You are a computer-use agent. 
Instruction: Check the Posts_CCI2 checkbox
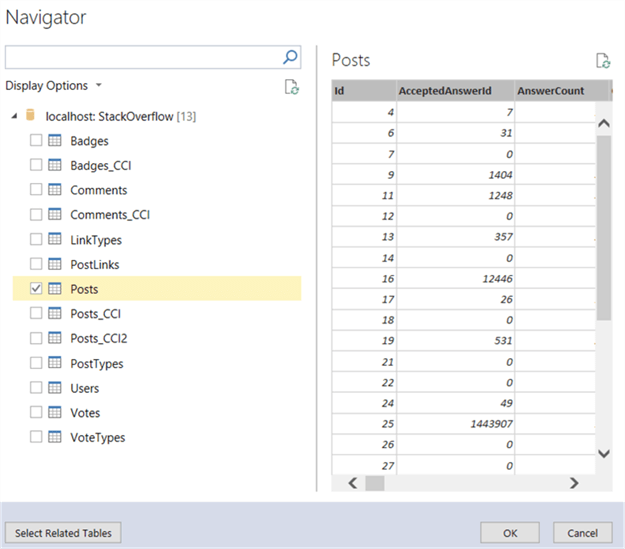(x=36, y=338)
